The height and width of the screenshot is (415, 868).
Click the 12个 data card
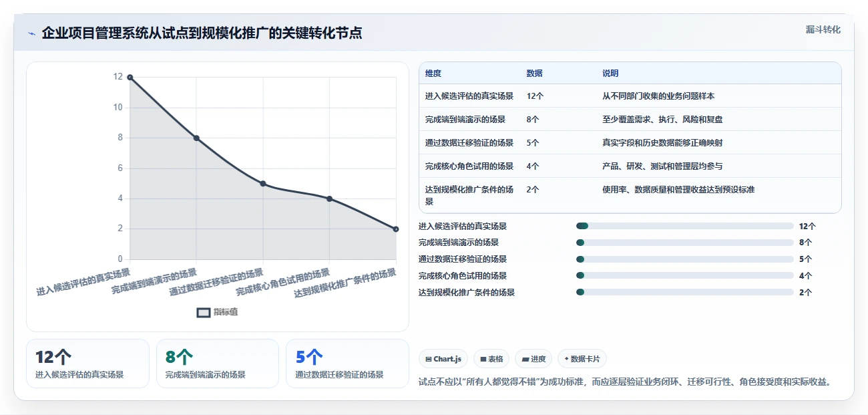(x=87, y=364)
